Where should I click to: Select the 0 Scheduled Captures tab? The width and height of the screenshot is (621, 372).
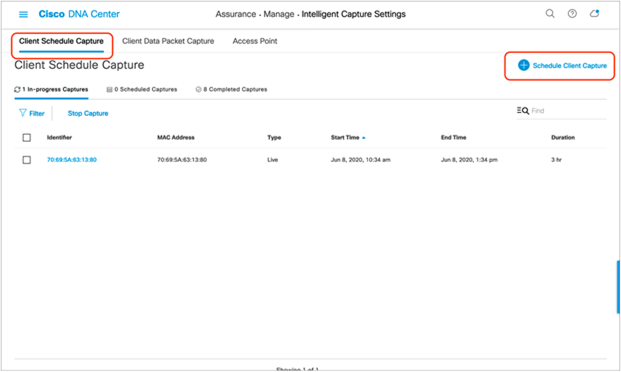[x=142, y=90]
